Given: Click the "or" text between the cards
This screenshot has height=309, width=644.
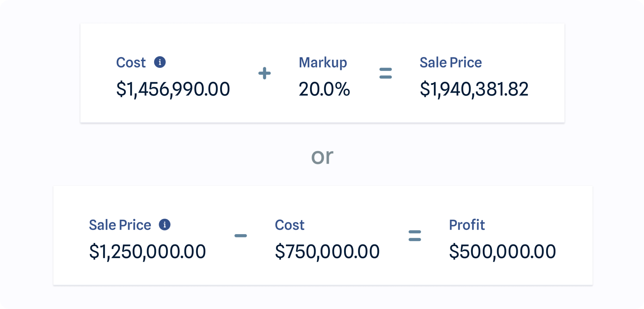Looking at the screenshot, I should pos(322,156).
